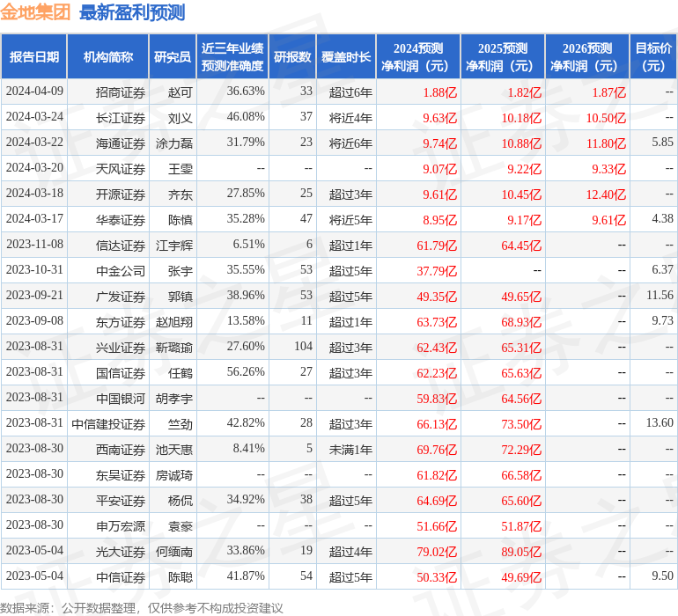Click the 12.40亿 2026 forecast value
The height and width of the screenshot is (616, 678).
606,194
